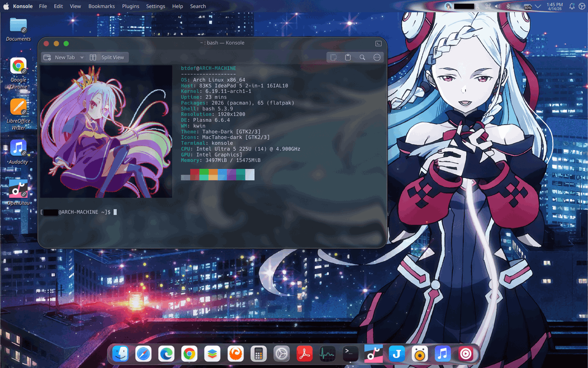Click the clipboard paste icon in Konsole toolbar
This screenshot has height=368, width=588.
tap(347, 57)
